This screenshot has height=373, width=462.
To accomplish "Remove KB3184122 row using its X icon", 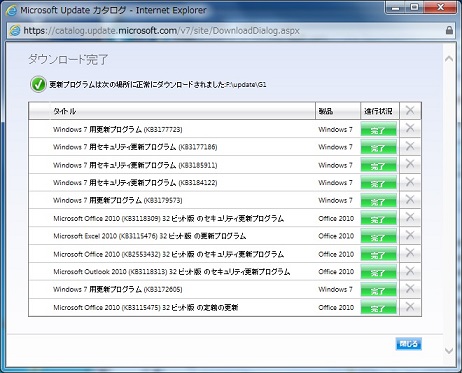I will point(410,182).
